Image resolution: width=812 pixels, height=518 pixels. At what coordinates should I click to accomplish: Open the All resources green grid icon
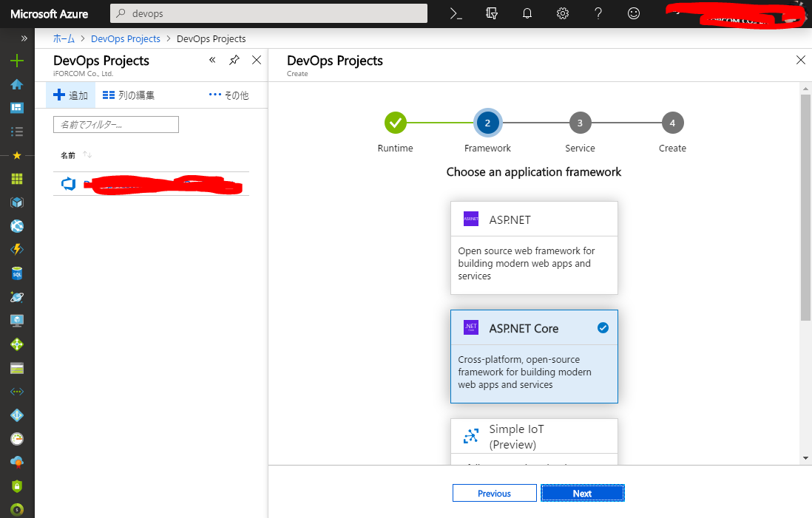[x=17, y=179]
